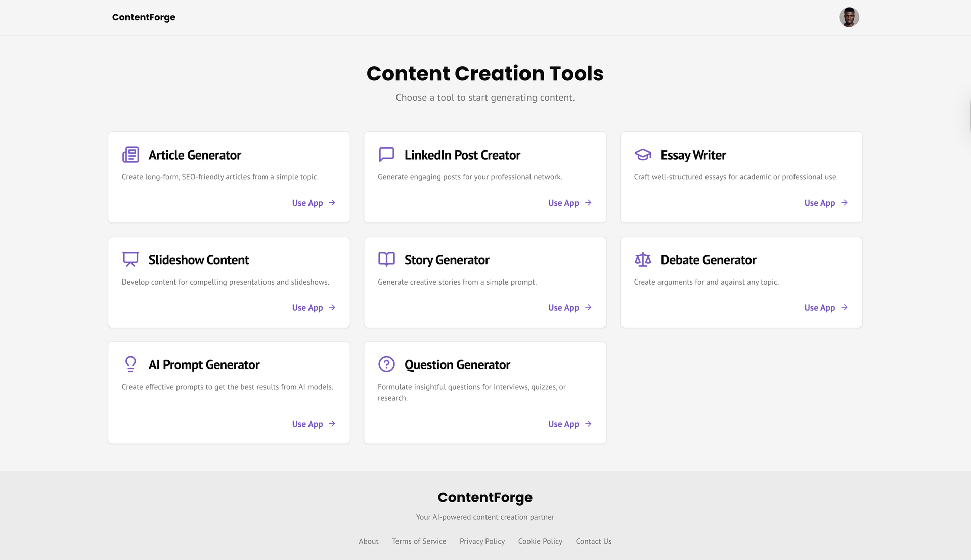
Task: Click the Story Generator open book icon
Action: (x=386, y=259)
